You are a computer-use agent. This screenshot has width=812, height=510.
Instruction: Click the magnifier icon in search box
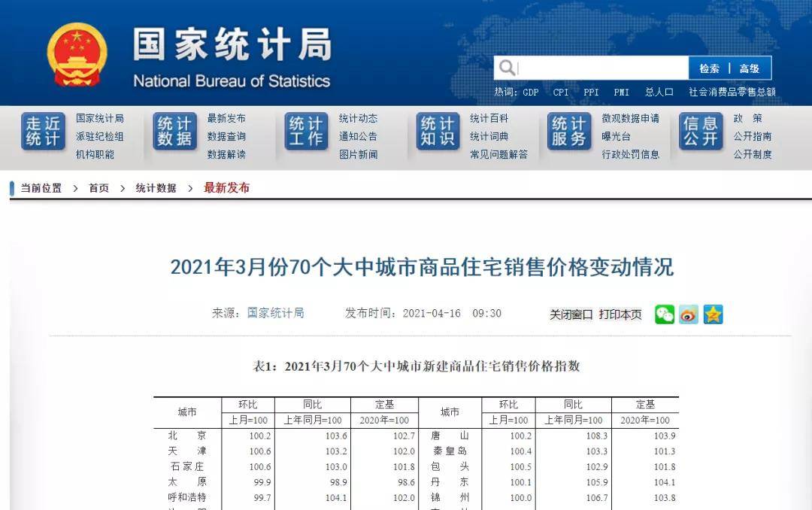(x=507, y=68)
